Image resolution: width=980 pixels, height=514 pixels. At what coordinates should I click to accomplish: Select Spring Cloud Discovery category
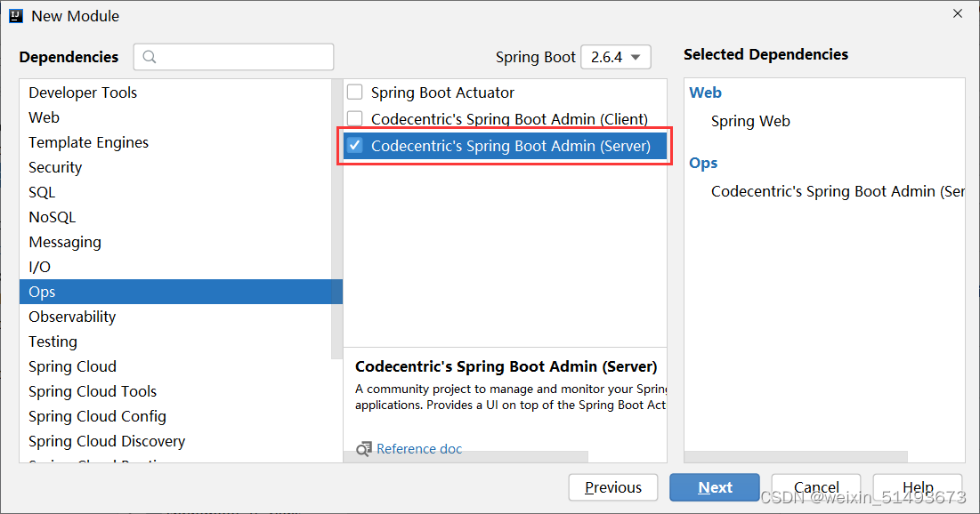point(106,441)
